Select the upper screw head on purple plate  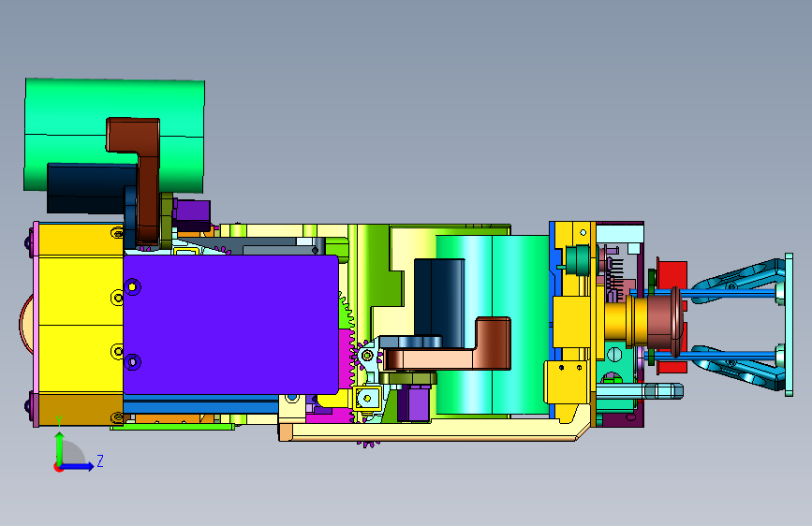point(133,286)
